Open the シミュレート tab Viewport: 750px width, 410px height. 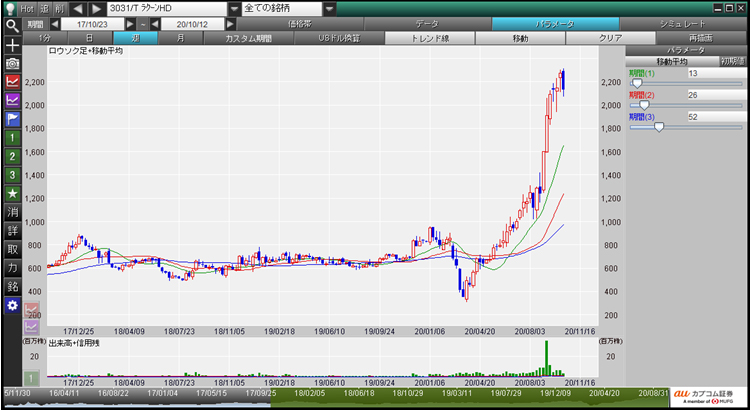click(x=683, y=24)
